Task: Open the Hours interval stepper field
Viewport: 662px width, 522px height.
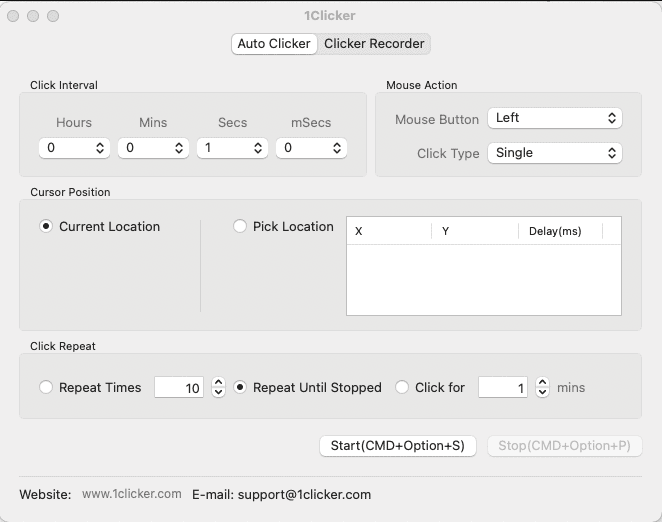Action: 74,148
